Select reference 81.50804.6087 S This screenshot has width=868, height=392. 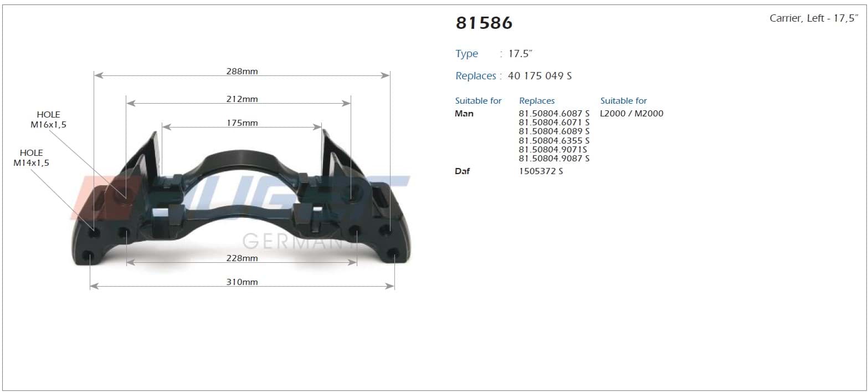tap(554, 114)
